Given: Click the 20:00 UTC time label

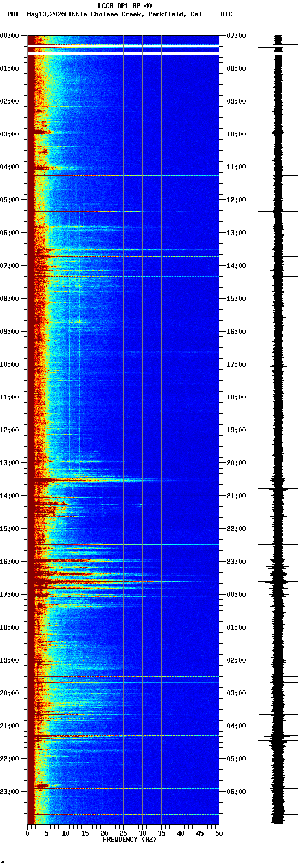Looking at the screenshot, I should click(236, 463).
